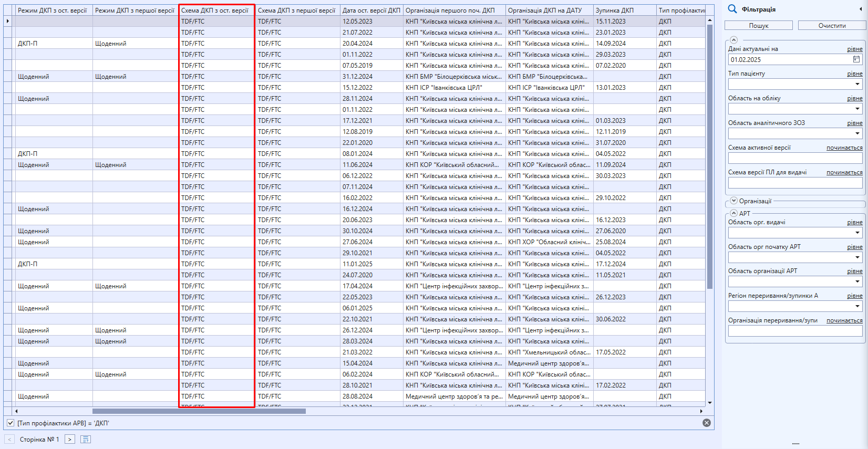Select cell with date 12.05.2023
Viewport: 868px width, 449px height.
pyautogui.click(x=371, y=22)
